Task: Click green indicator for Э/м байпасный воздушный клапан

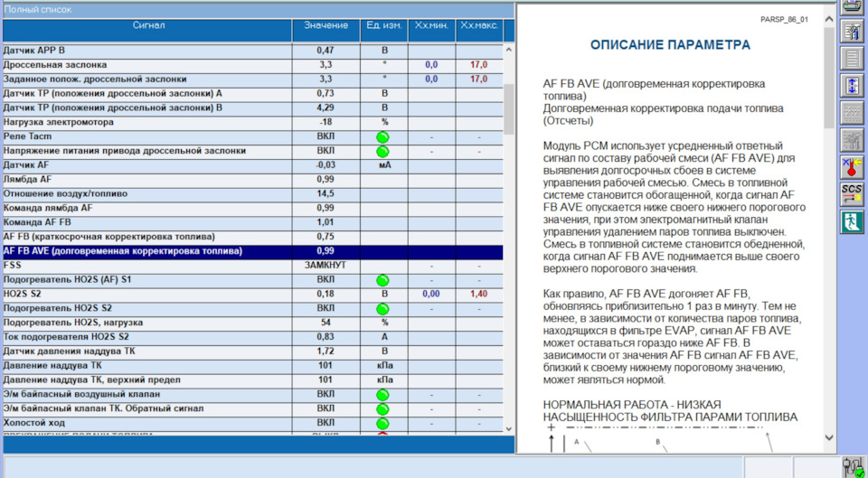Action: pyautogui.click(x=382, y=395)
